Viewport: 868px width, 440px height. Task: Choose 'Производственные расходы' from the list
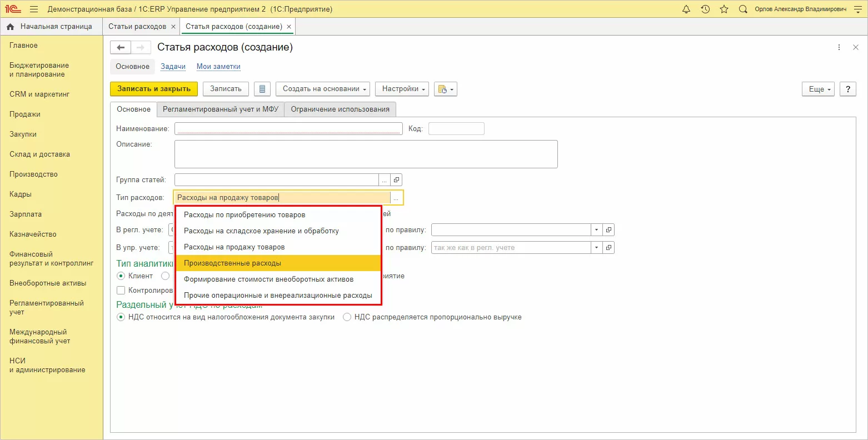278,263
